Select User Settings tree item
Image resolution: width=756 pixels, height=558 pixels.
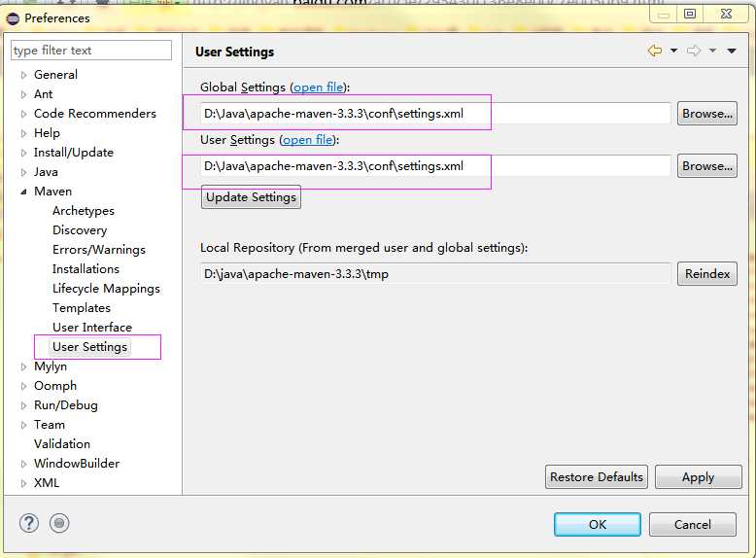[x=89, y=347]
